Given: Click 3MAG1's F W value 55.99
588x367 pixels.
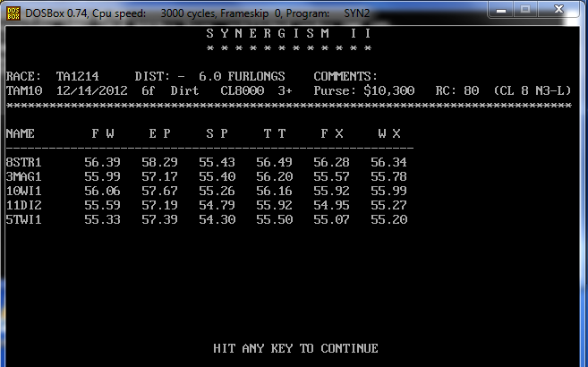Looking at the screenshot, I should (102, 176).
